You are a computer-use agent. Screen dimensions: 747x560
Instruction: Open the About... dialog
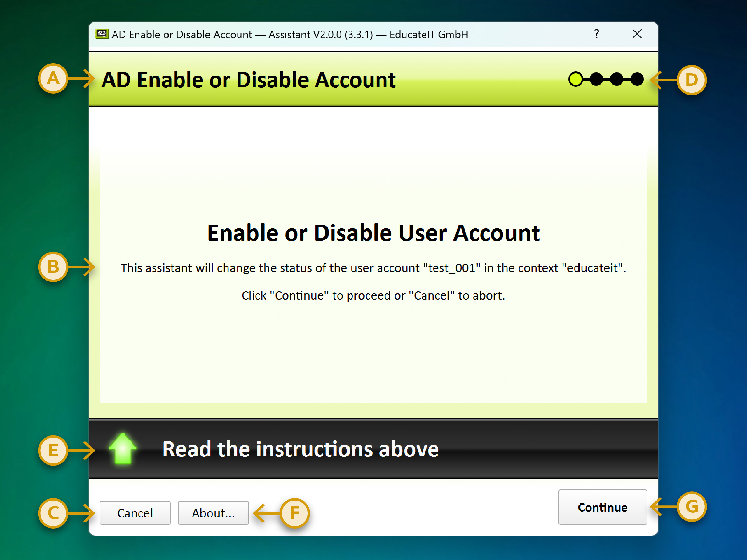coord(213,513)
